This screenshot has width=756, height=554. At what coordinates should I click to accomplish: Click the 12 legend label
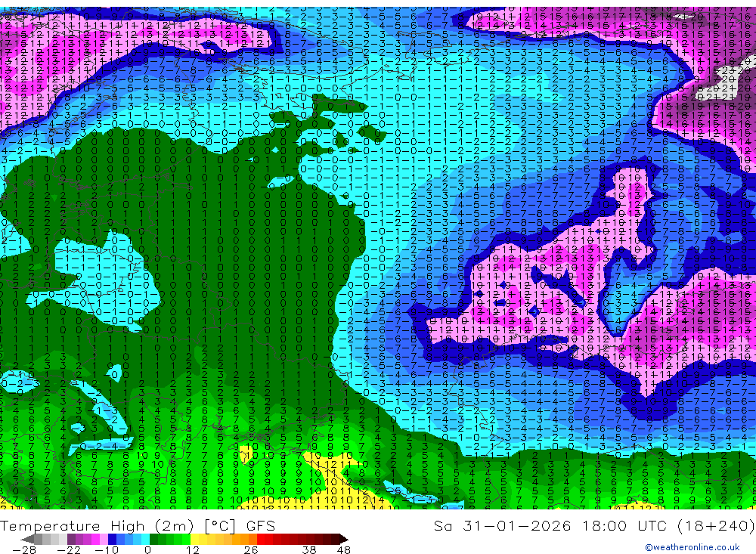point(192,550)
